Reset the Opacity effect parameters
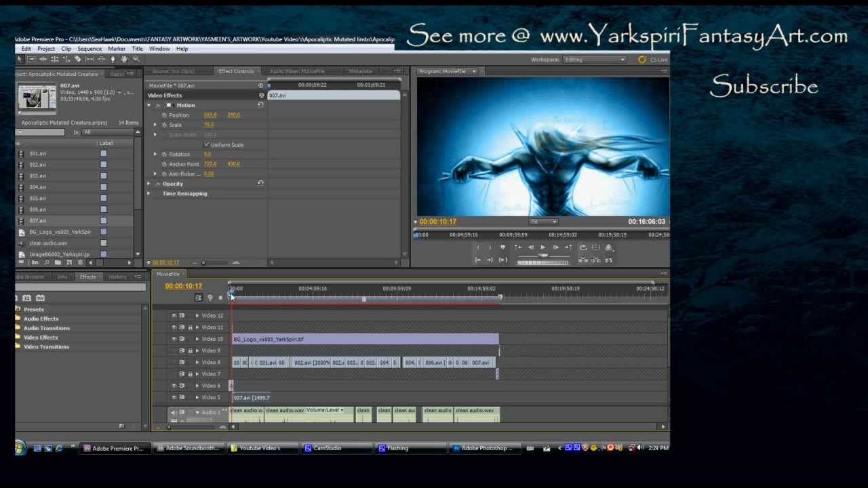Screen dimensions: 868x488 click(x=260, y=183)
